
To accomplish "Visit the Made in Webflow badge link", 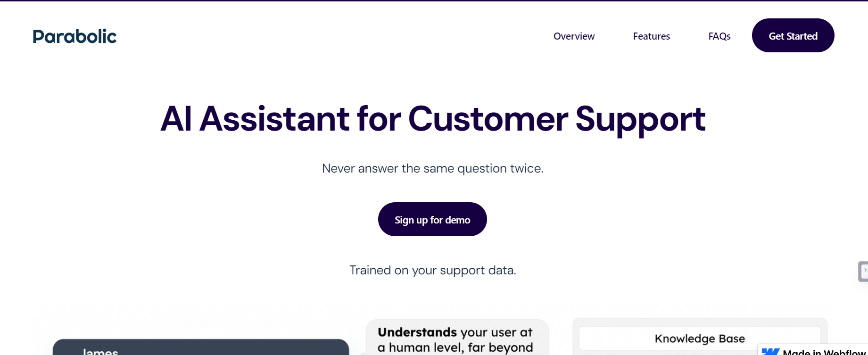I will [x=813, y=352].
